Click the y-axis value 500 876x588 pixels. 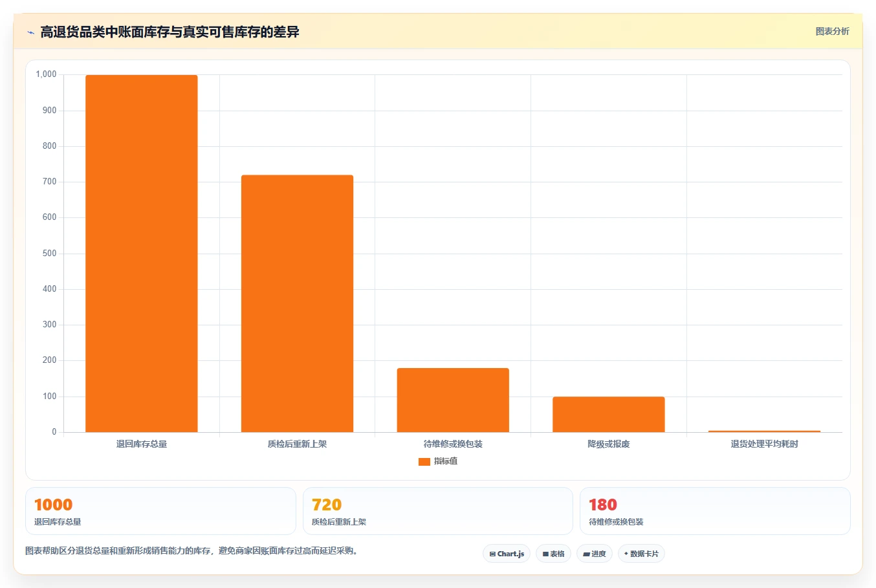coord(49,253)
